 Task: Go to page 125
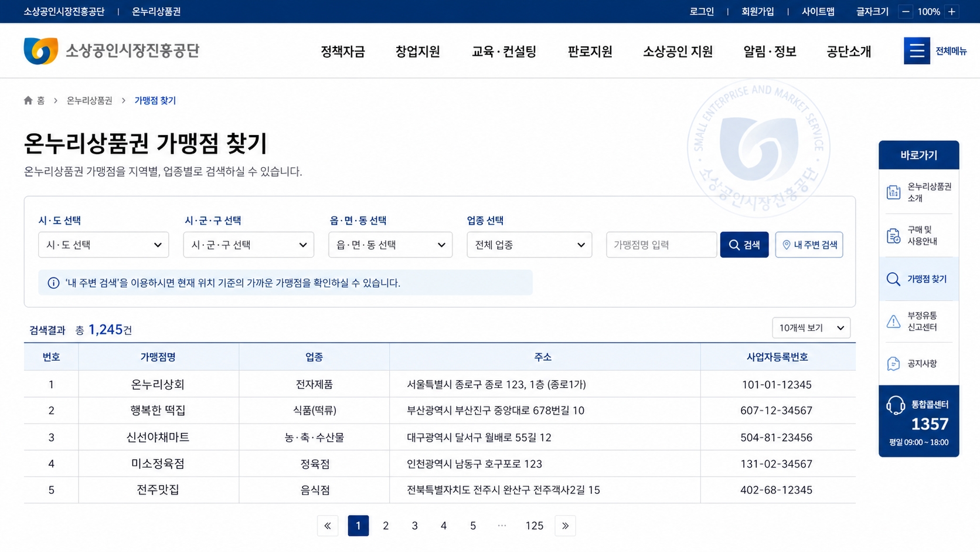(534, 526)
